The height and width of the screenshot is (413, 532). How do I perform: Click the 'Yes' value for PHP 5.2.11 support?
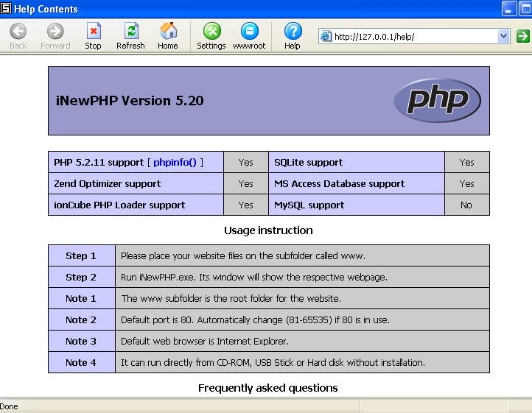click(x=245, y=163)
